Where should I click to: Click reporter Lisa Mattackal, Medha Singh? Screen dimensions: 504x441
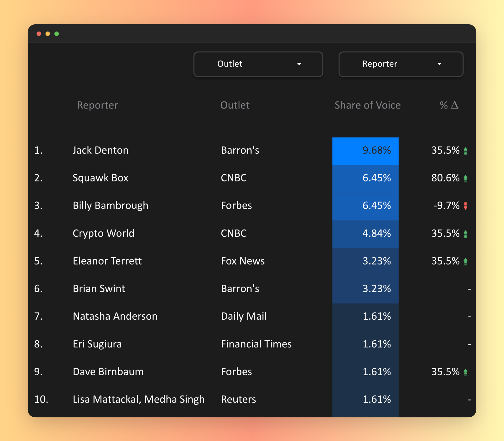click(138, 400)
